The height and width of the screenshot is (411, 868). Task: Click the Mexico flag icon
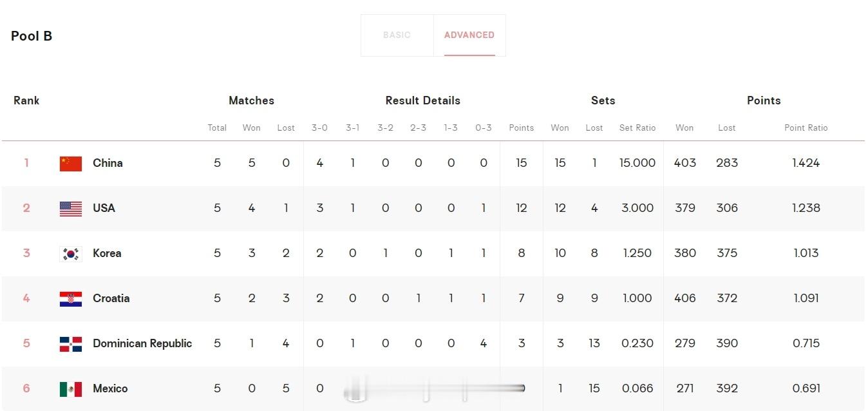(x=71, y=389)
